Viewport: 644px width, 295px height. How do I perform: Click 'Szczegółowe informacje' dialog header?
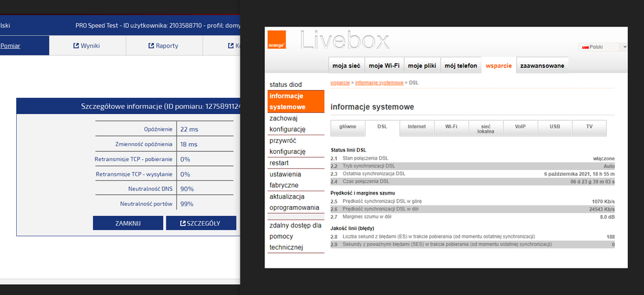[x=128, y=107]
